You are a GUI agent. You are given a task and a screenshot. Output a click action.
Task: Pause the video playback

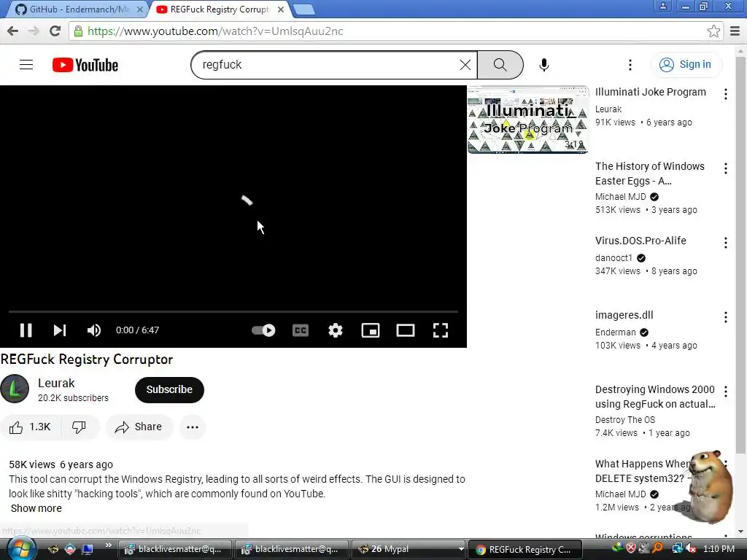click(x=26, y=330)
